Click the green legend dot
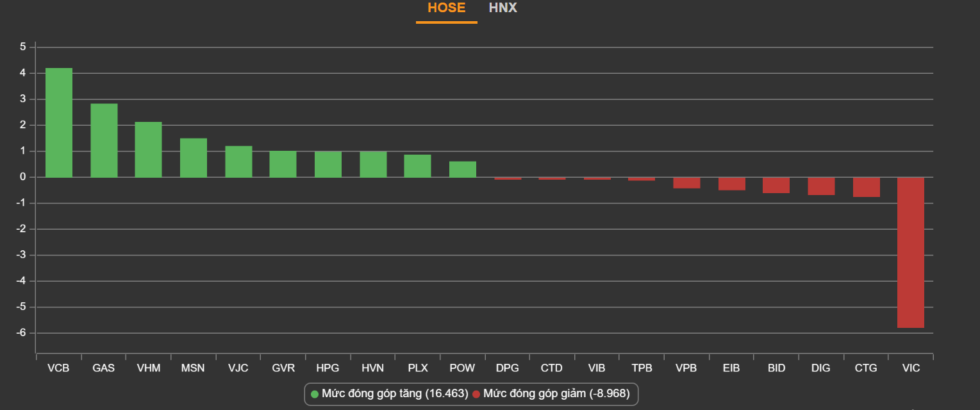980x410 pixels. [315, 394]
